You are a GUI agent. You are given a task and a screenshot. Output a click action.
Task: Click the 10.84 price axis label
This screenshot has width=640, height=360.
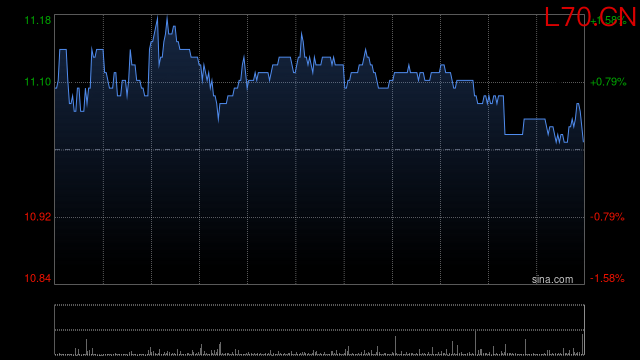coord(38,278)
